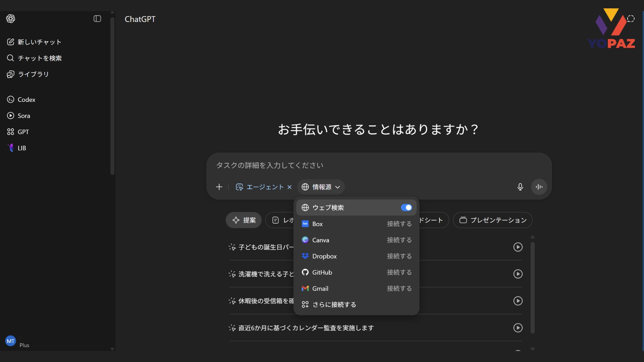Open the ChatGPT model selector title
Screen dimensions: 644x362
click(x=140, y=19)
